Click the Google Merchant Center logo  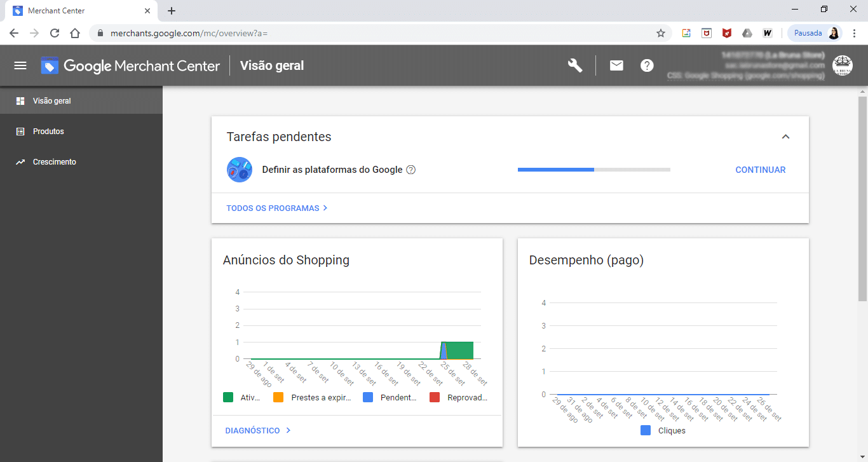pos(130,65)
